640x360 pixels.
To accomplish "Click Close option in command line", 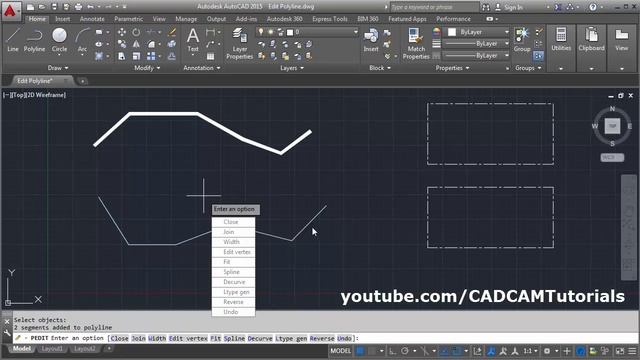I will [120, 338].
